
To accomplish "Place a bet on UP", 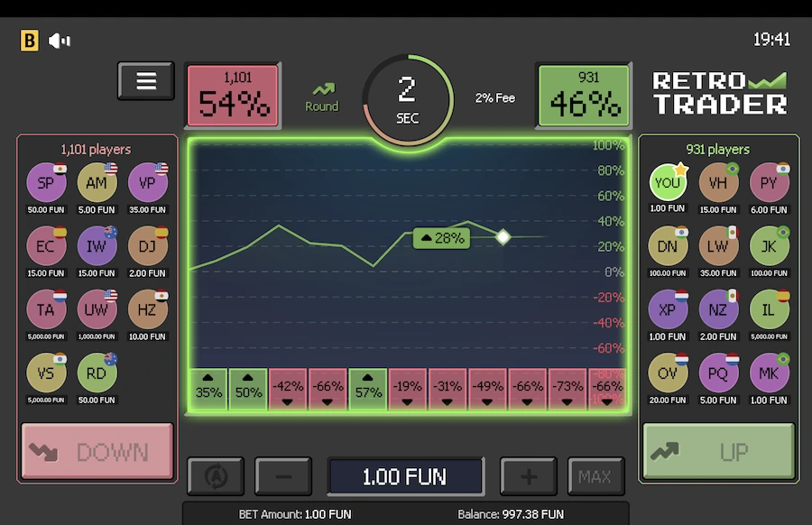I will 718,452.
